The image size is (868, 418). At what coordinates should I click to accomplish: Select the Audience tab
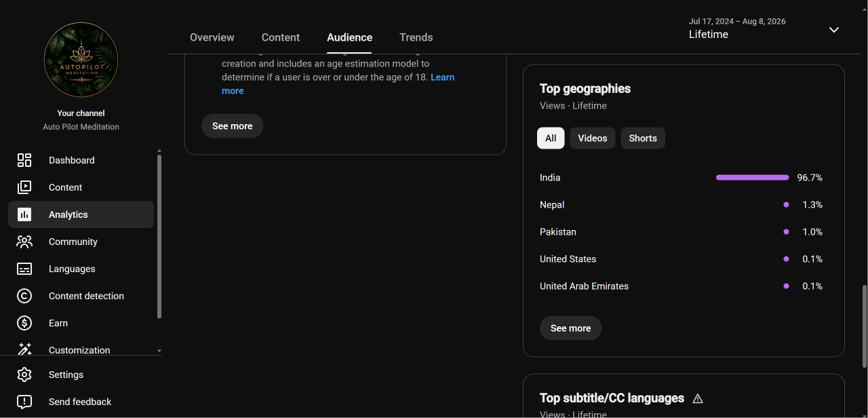pyautogui.click(x=350, y=37)
